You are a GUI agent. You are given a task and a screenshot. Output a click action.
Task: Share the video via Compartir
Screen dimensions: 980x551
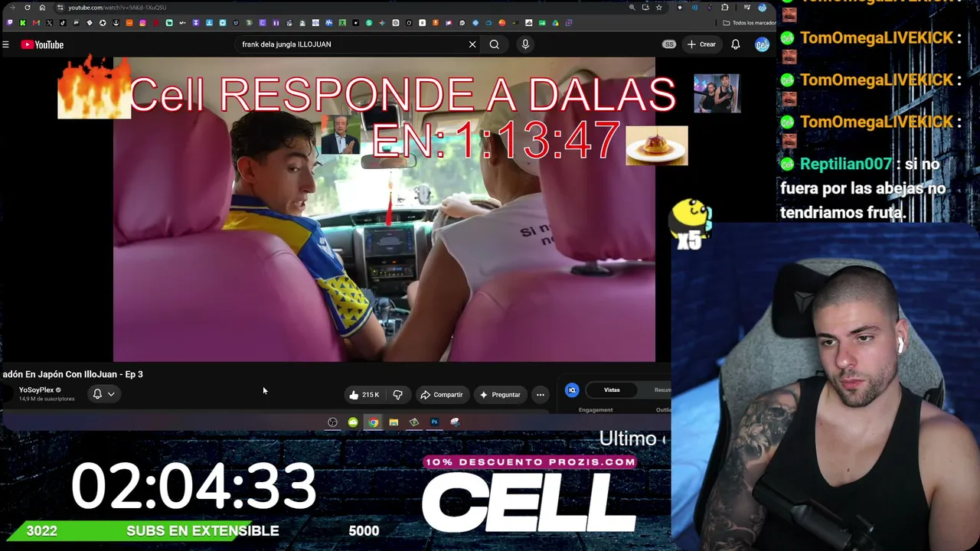pos(442,395)
